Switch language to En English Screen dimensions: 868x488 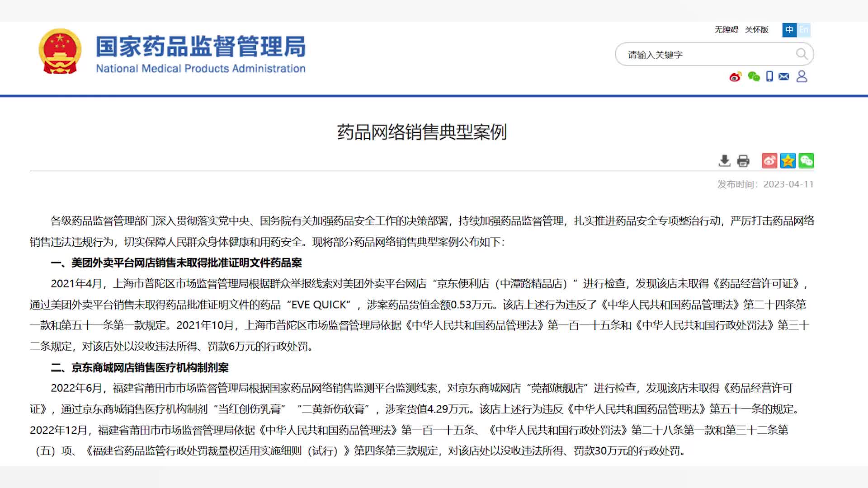coord(804,30)
